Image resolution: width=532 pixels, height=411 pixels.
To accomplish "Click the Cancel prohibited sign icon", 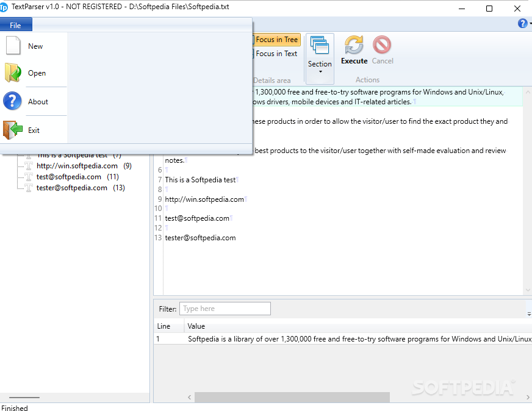I will tap(382, 45).
